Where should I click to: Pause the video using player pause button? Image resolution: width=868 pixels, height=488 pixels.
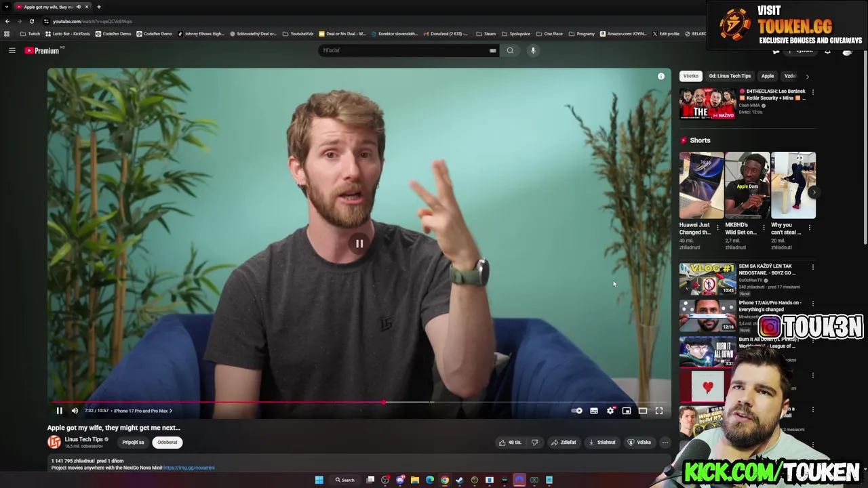click(x=60, y=411)
